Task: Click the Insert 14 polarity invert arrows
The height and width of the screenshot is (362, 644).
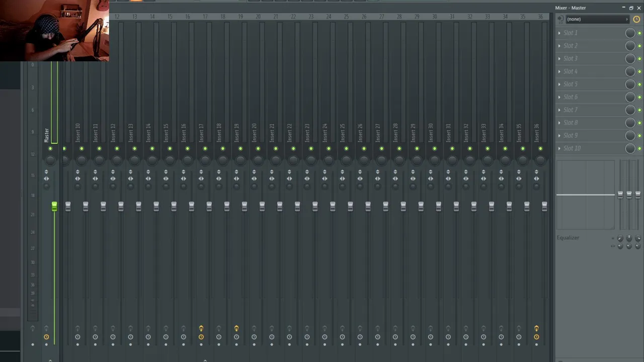Action: pos(148,172)
